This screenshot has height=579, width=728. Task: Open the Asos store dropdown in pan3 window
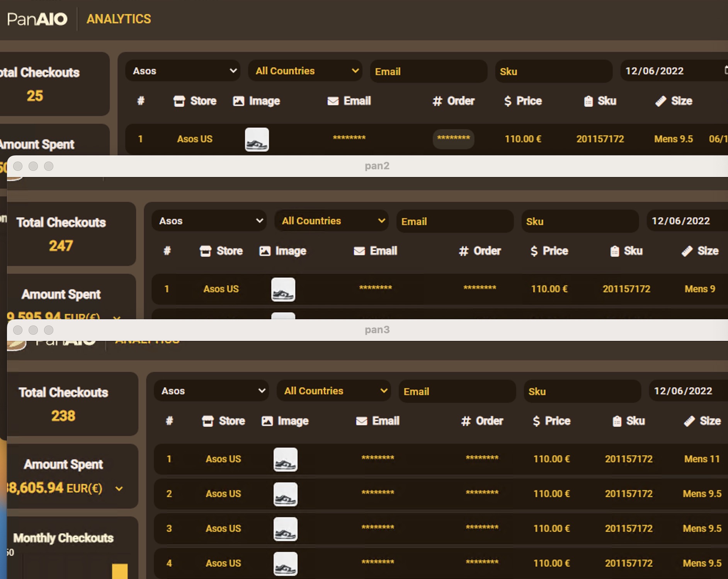point(211,391)
